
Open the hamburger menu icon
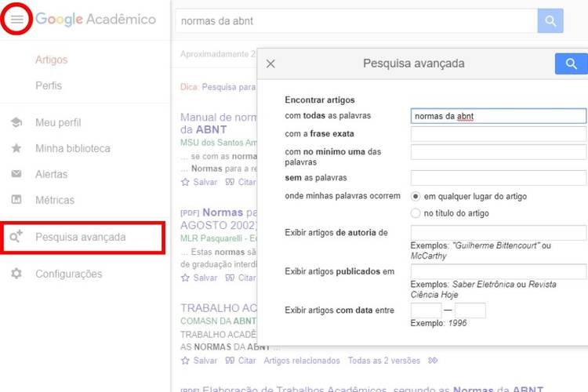(17, 19)
